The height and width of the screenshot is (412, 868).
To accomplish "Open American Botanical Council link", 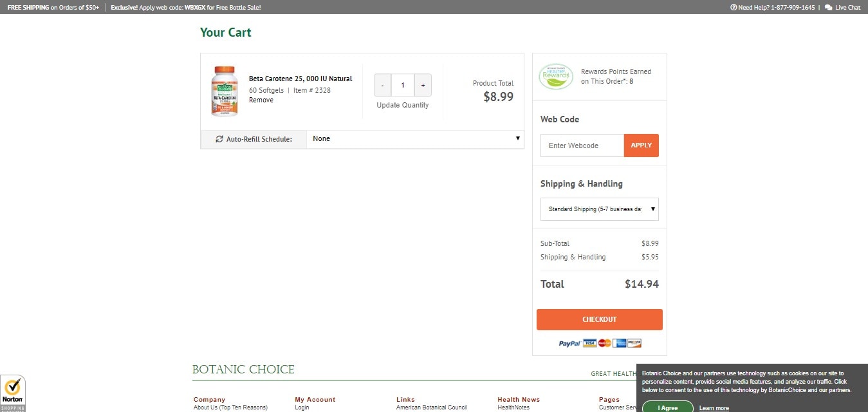I will pyautogui.click(x=432, y=407).
